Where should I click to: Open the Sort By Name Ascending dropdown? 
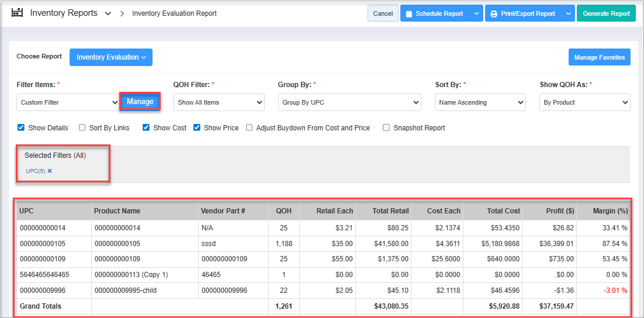pyautogui.click(x=480, y=102)
